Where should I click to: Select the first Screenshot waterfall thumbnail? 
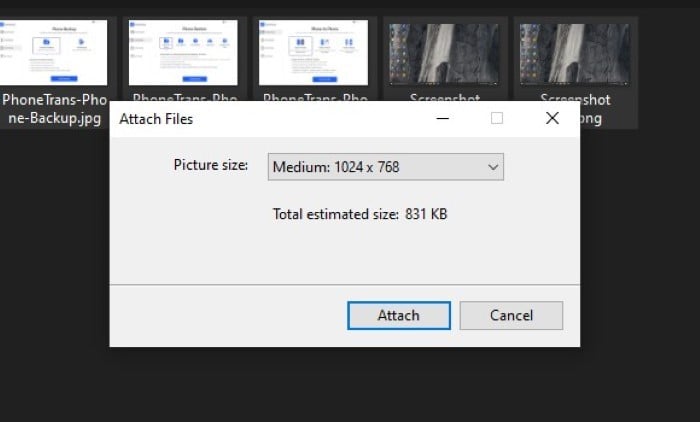444,54
